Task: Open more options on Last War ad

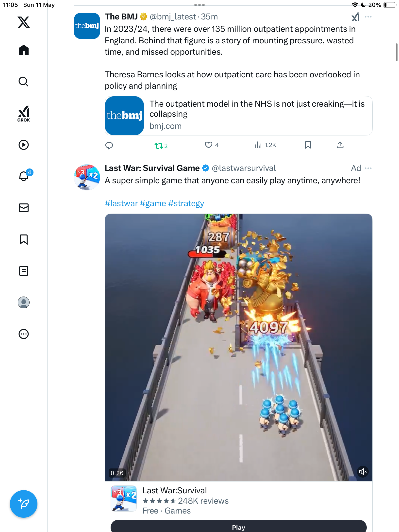Action: 368,168
